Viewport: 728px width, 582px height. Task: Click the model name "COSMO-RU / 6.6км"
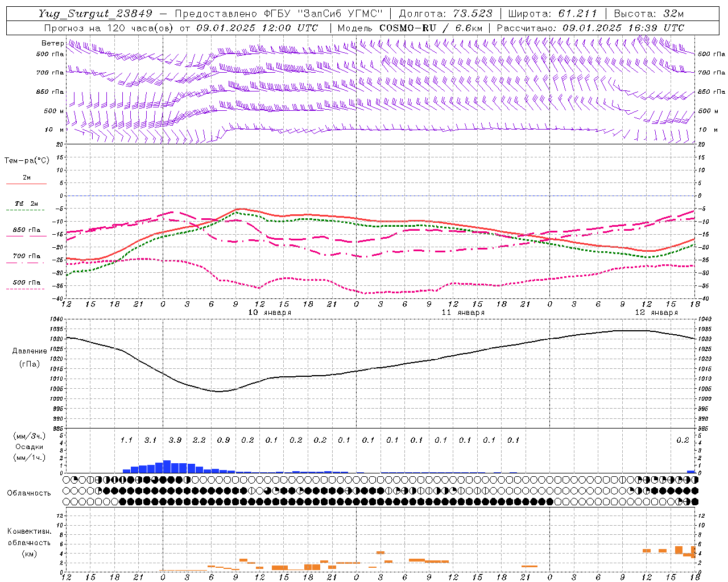pyautogui.click(x=431, y=28)
